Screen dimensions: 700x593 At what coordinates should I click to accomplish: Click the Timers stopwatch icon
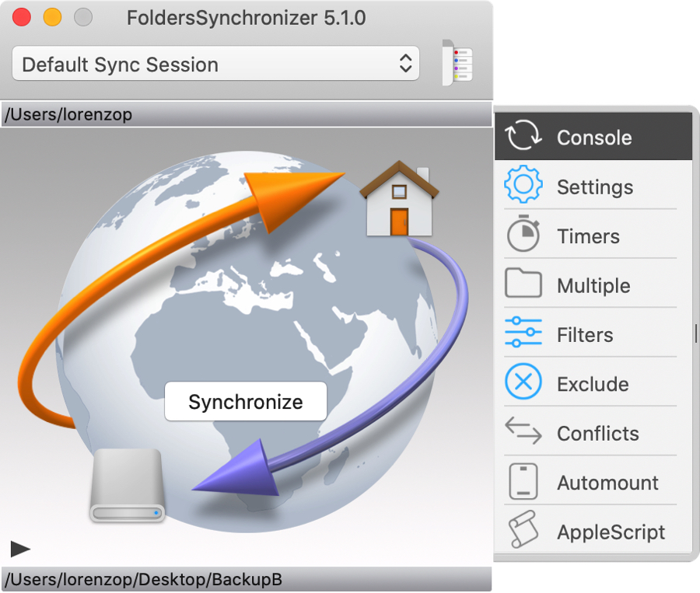coord(523,233)
